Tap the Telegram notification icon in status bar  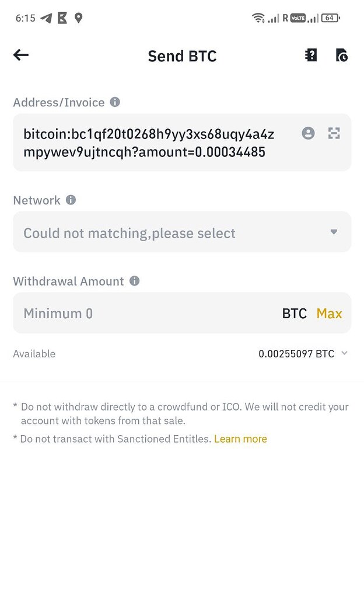tap(46, 18)
